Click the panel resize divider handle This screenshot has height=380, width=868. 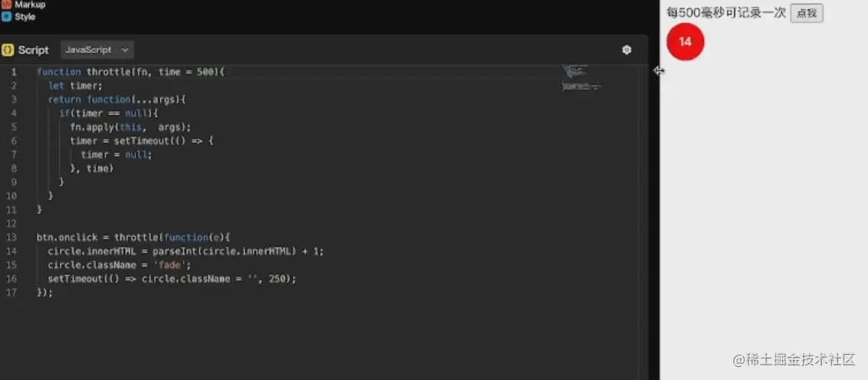point(659,70)
